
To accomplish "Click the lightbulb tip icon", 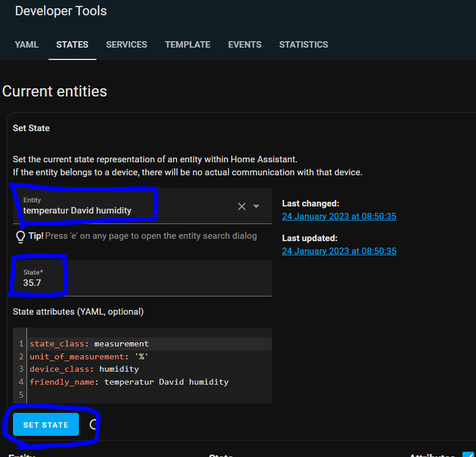I will [21, 236].
